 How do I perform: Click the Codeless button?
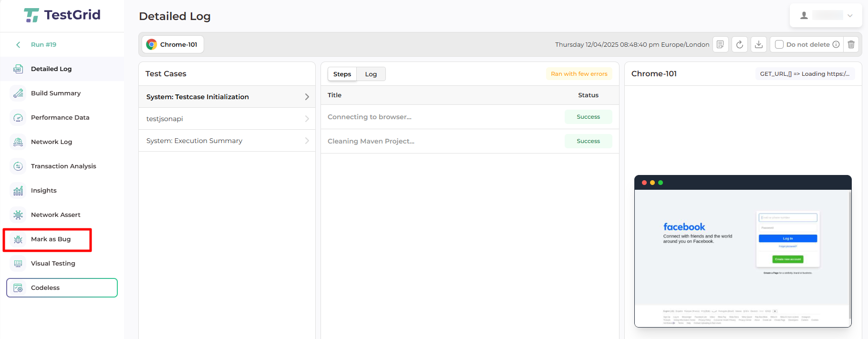tap(62, 288)
